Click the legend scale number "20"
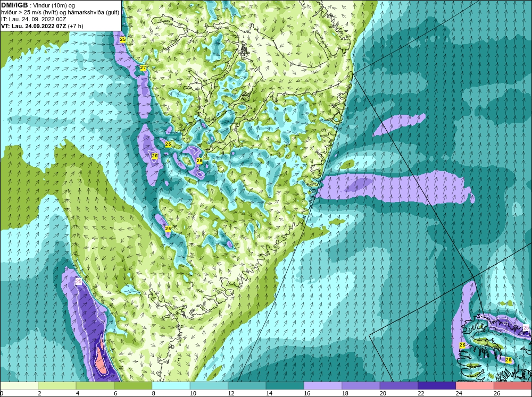Screen dimensions: 532x397 [383, 393]
